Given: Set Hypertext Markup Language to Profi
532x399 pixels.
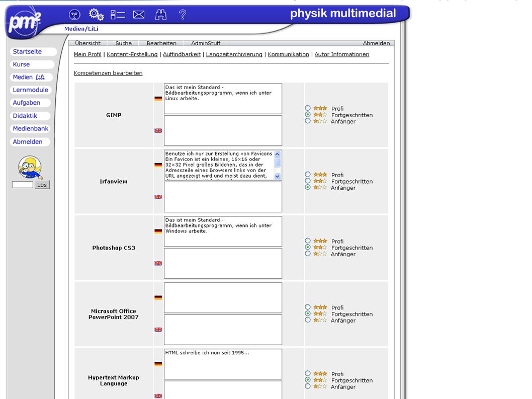Looking at the screenshot, I should 308,373.
